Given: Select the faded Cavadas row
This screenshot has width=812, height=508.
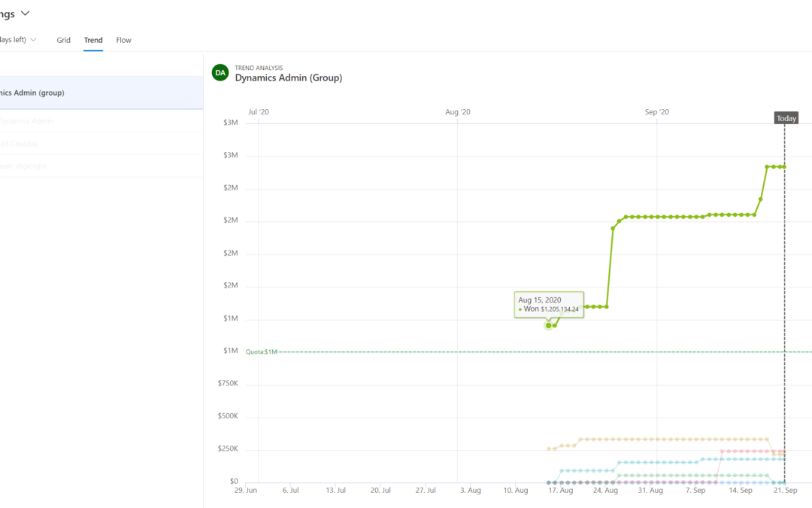Looking at the screenshot, I should (101, 144).
